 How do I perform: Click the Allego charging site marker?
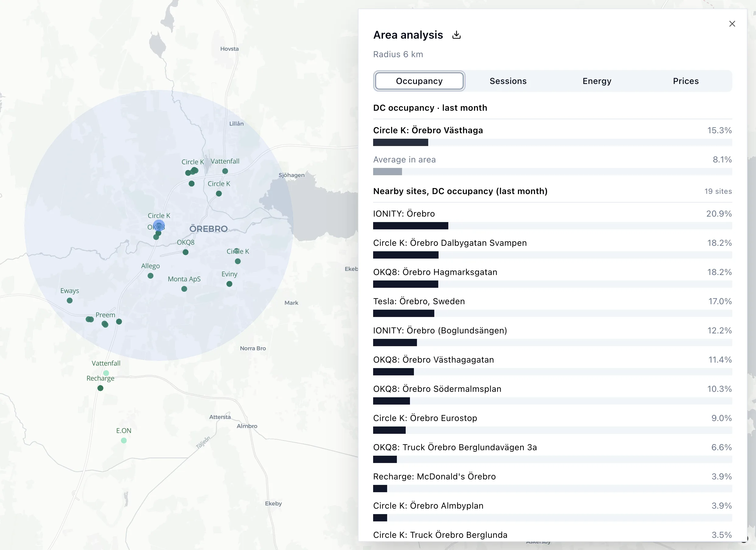point(150,276)
